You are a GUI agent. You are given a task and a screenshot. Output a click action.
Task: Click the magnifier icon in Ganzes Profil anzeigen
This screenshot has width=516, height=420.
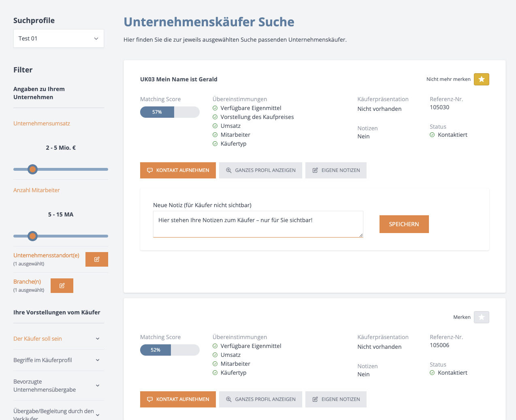click(x=228, y=170)
